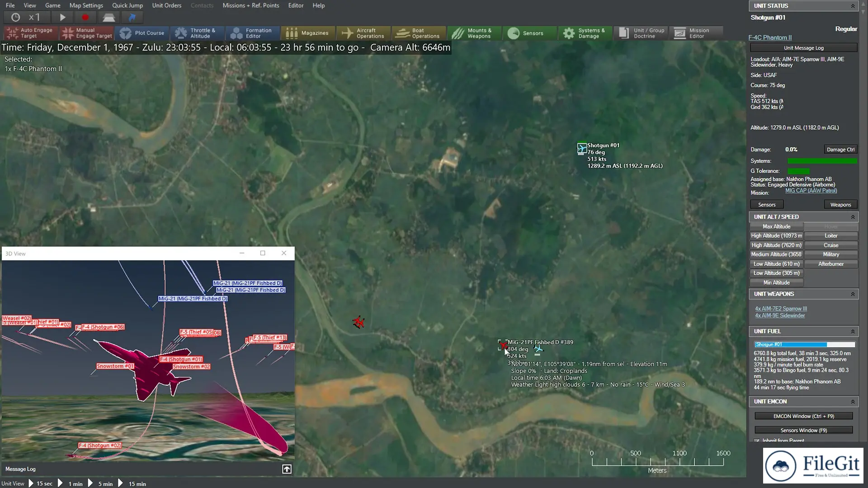This screenshot has height=488, width=868.
Task: Select red hostile aircraft icon on map
Action: pyautogui.click(x=359, y=322)
